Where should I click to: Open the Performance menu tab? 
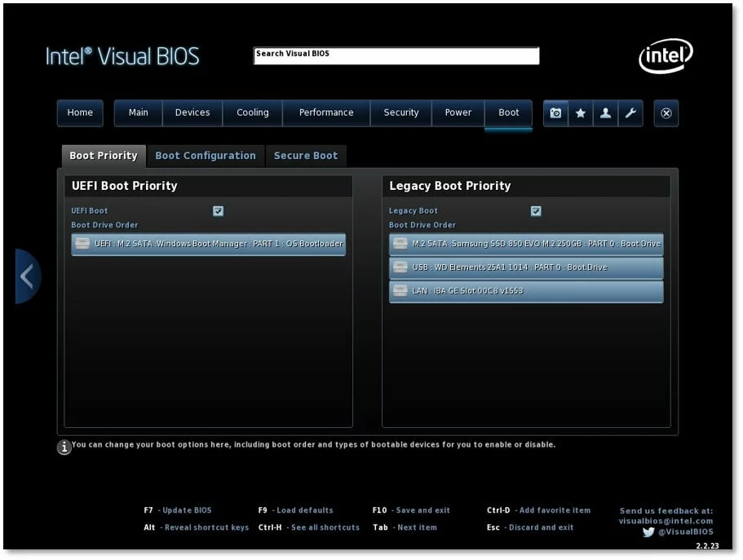[x=326, y=112]
